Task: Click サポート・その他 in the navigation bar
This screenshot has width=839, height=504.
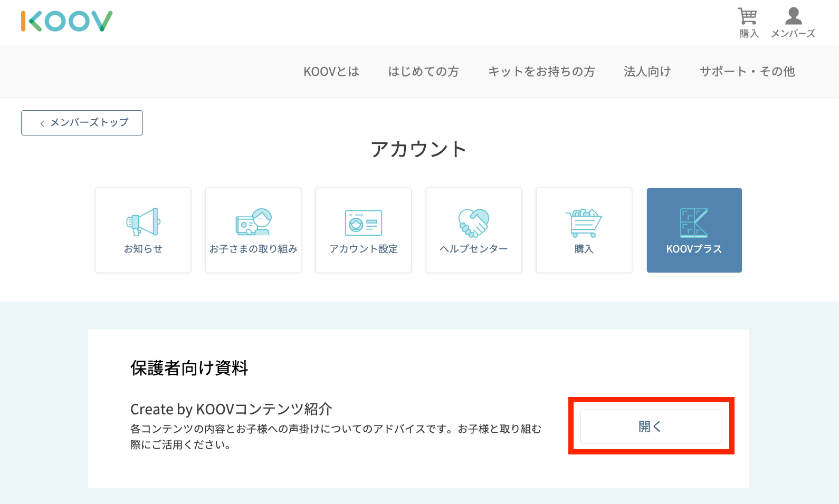Action: pyautogui.click(x=747, y=72)
